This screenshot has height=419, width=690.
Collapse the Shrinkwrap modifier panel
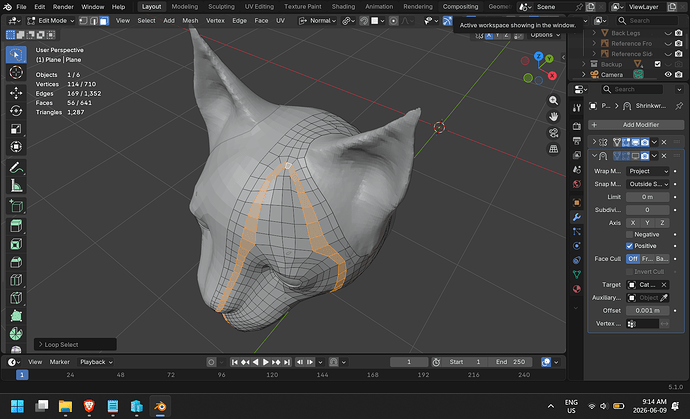click(594, 156)
